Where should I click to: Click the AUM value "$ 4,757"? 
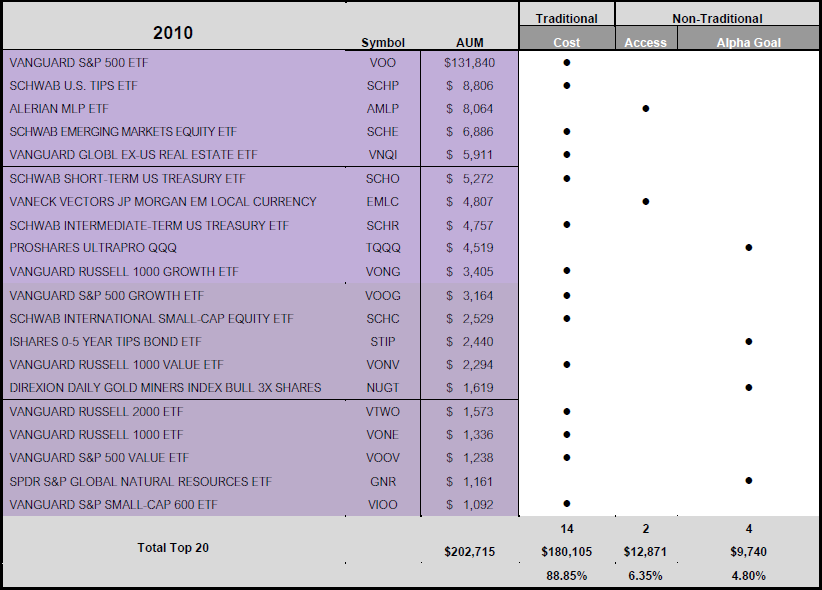(x=470, y=226)
